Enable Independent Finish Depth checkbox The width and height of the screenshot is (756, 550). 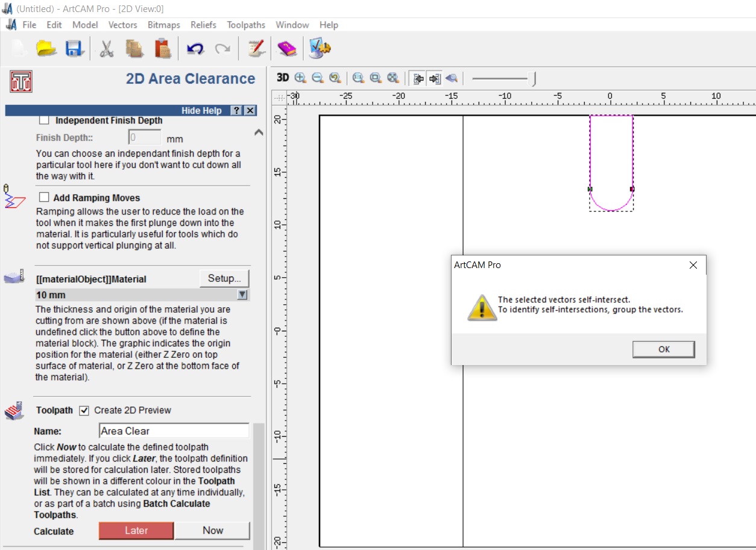coord(44,120)
